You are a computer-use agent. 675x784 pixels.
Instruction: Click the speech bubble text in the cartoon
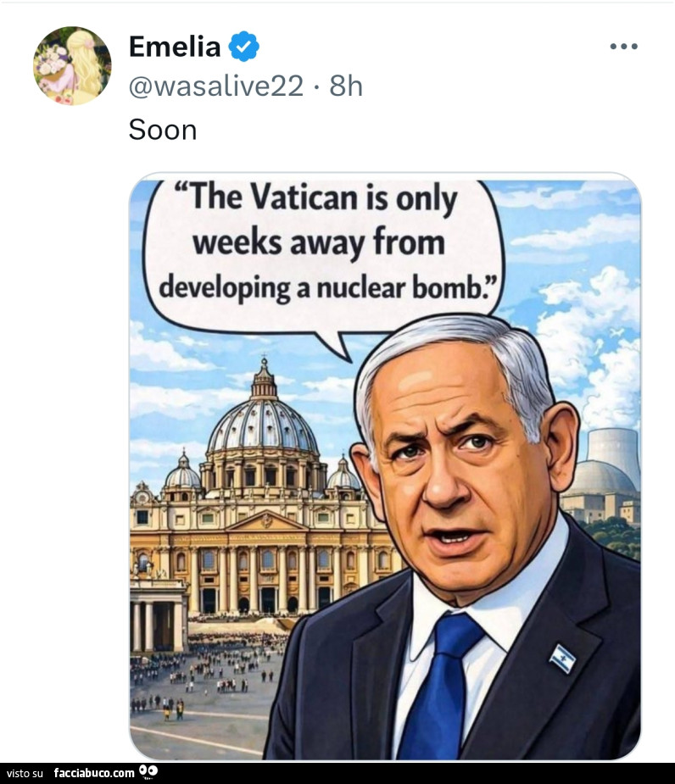coord(324,244)
